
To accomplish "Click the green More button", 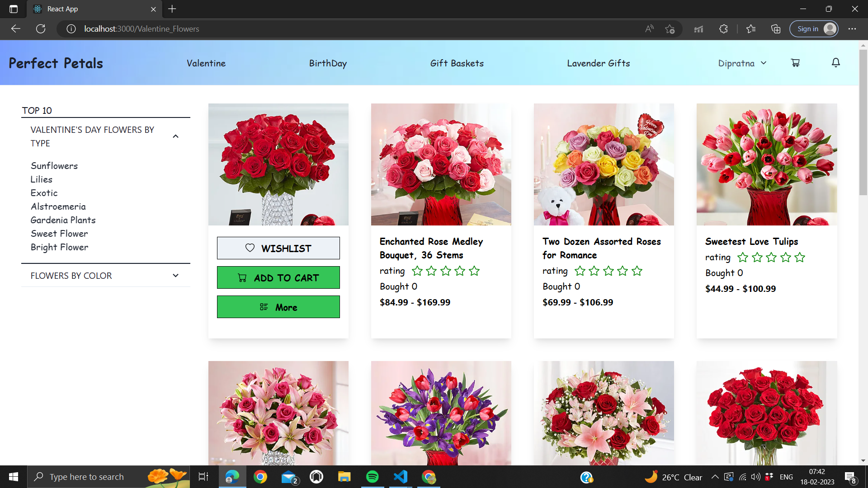I will coord(278,307).
